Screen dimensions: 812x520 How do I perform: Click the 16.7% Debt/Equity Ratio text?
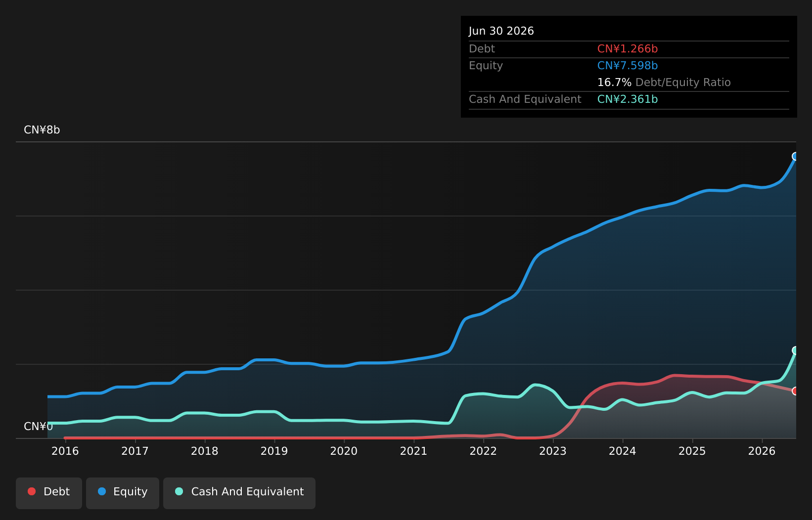664,83
